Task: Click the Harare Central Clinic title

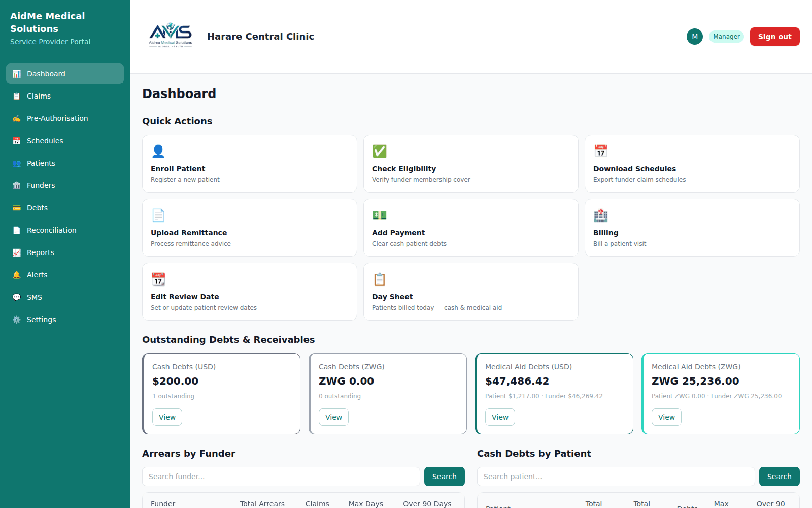Action: click(260, 37)
